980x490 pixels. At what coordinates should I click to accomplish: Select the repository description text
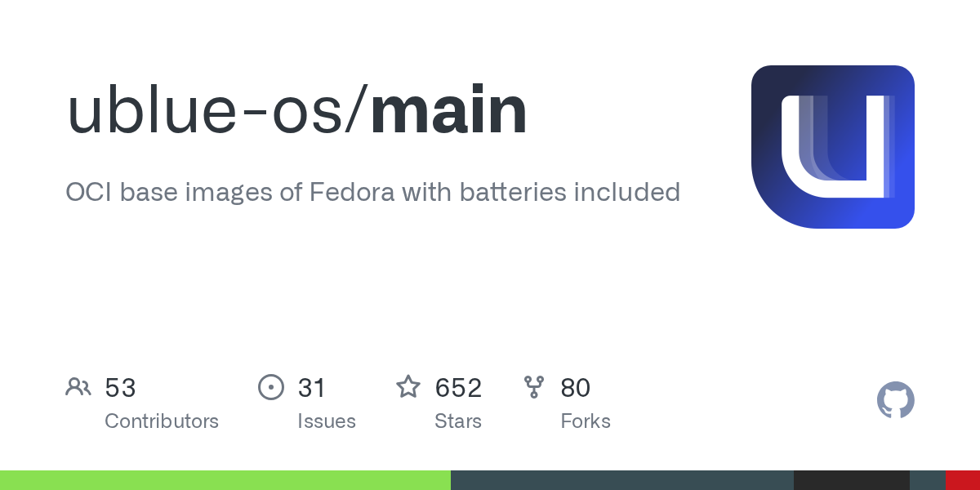(372, 192)
